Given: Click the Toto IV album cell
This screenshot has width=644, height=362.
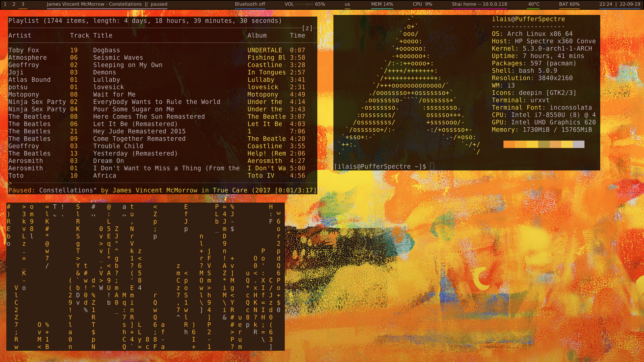Looking at the screenshot, I should click(x=261, y=176).
